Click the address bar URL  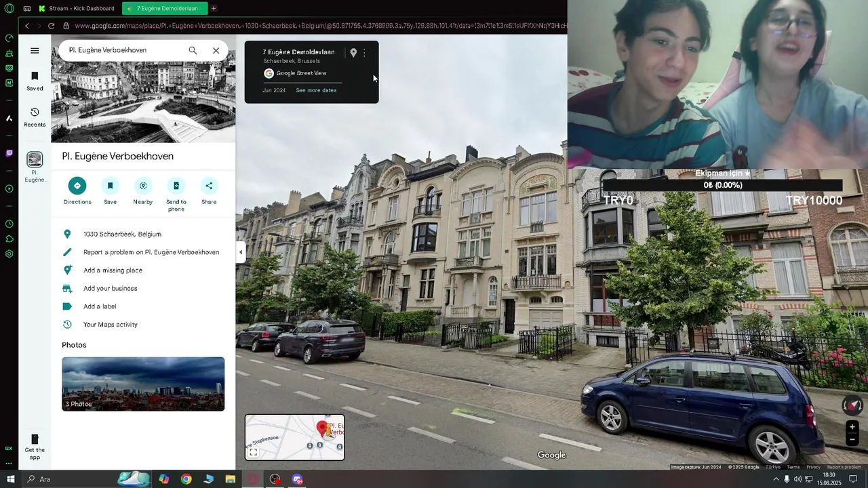click(x=319, y=26)
